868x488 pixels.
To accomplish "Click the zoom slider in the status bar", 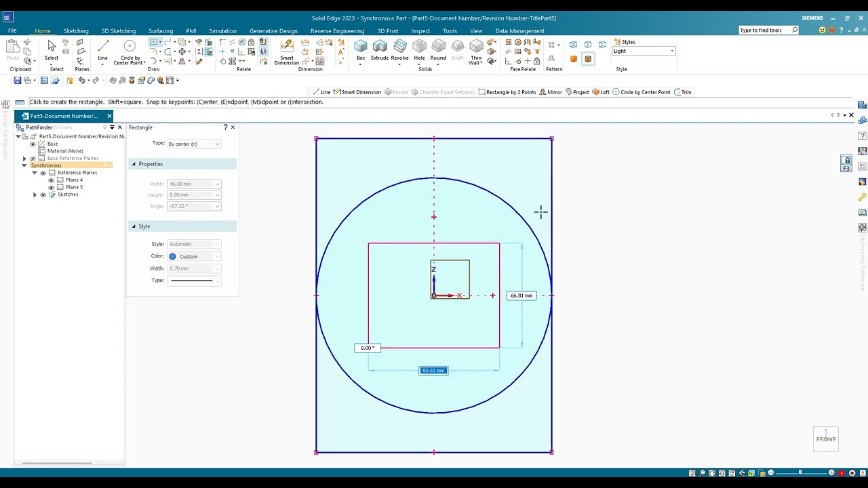I will point(800,472).
